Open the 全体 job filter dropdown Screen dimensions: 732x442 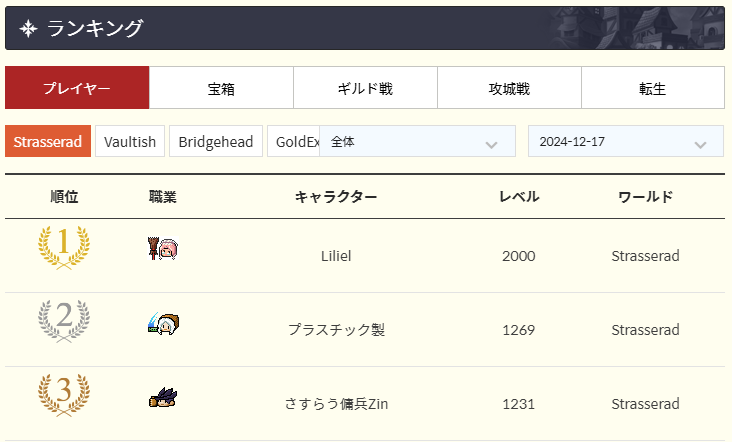point(417,141)
